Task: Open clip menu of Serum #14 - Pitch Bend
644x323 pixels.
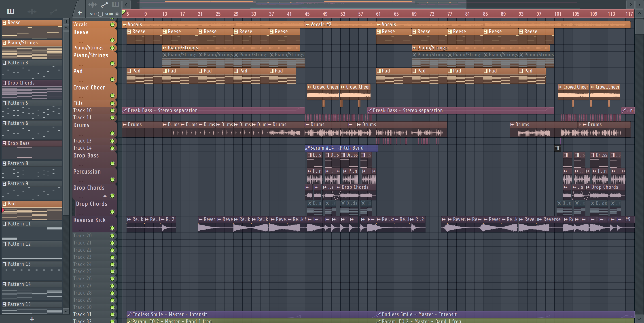Action: coord(307,148)
